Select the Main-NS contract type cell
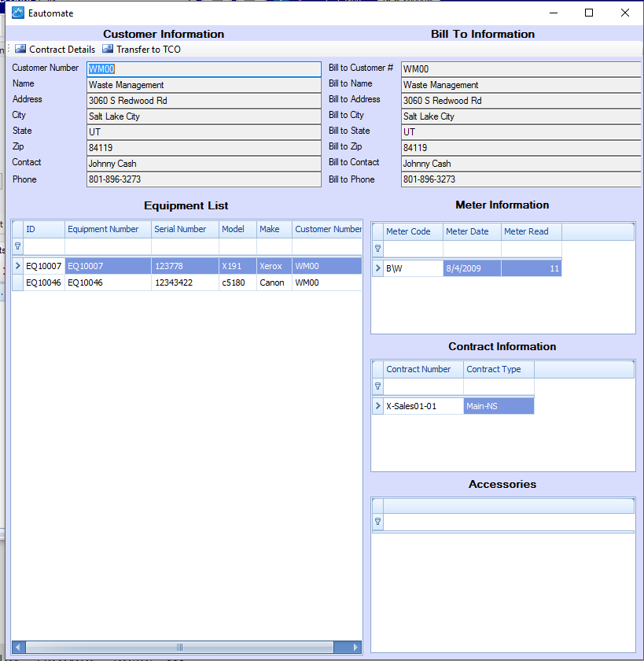The width and height of the screenshot is (644, 661). (x=499, y=406)
